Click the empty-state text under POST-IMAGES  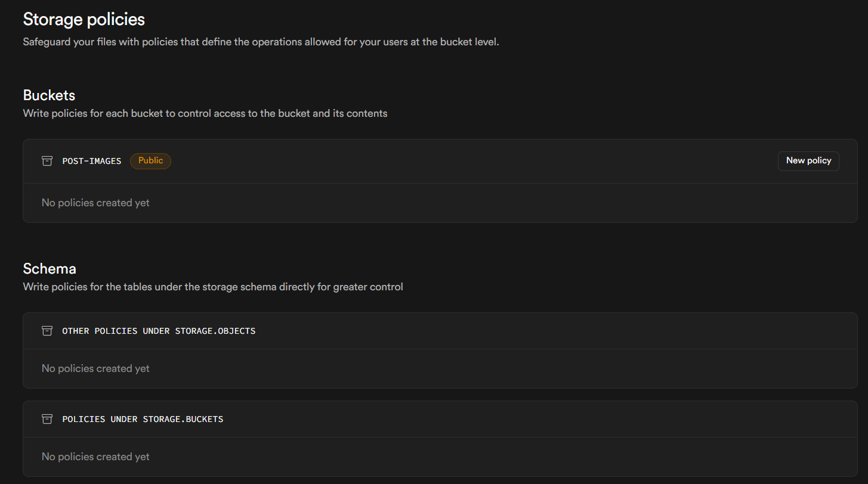pyautogui.click(x=95, y=203)
